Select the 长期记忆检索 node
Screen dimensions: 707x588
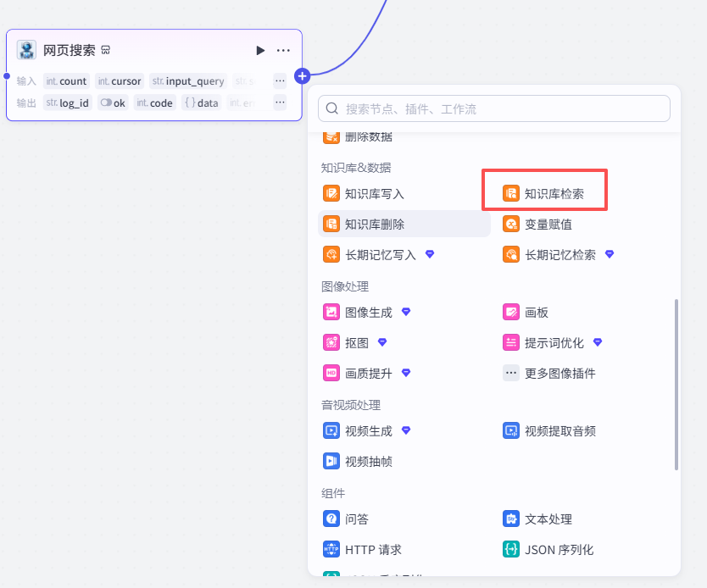tap(559, 255)
